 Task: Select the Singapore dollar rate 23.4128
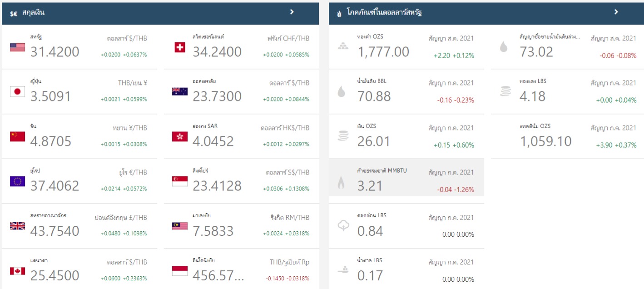(217, 186)
